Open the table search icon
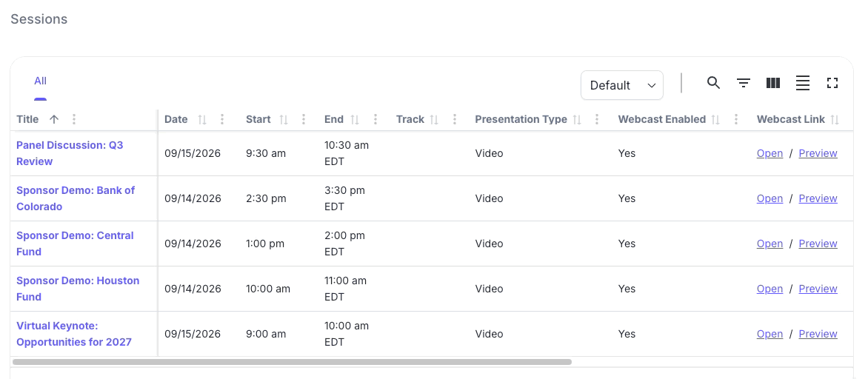The height and width of the screenshot is (379, 868). 713,83
